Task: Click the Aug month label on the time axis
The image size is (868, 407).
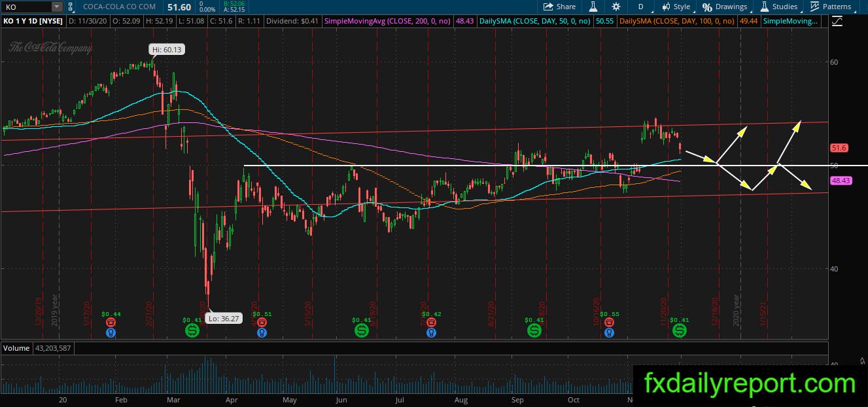Action: coord(461,400)
